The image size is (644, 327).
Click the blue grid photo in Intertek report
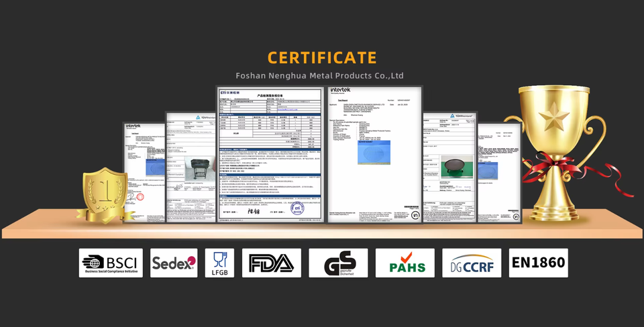[x=374, y=152]
